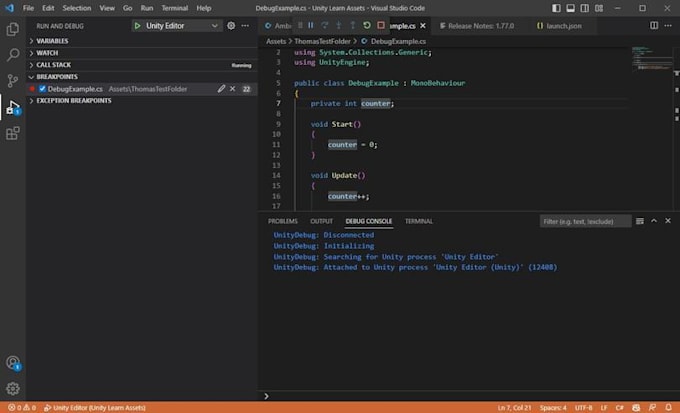
Task: Pause the debugger from debug toolbar
Action: 311,26
